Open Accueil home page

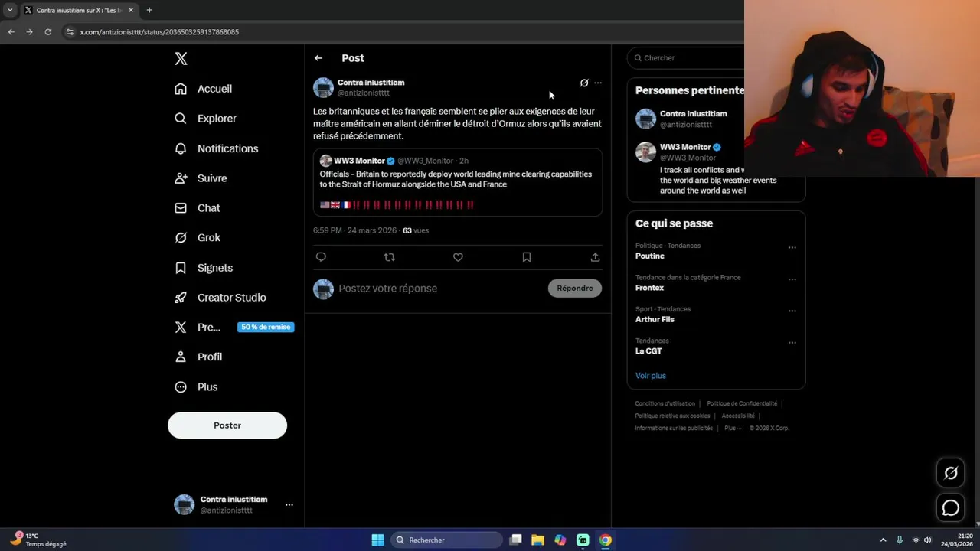click(204, 89)
